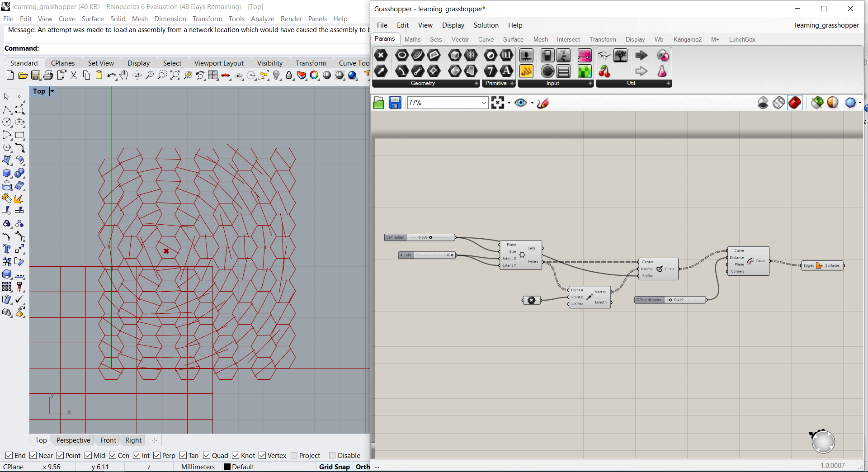Click the Rhino light bulb hide icon

[277, 76]
